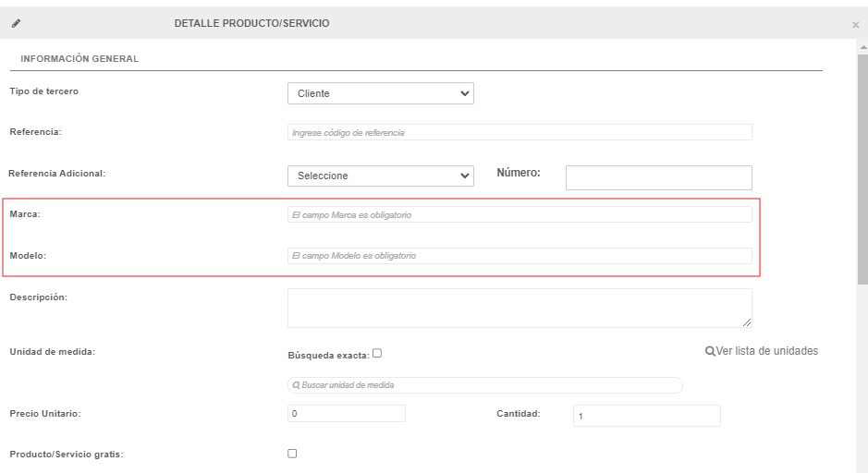This screenshot has height=473, width=868.
Task: Open the Tipo de tercero dropdown
Action: coord(381,93)
